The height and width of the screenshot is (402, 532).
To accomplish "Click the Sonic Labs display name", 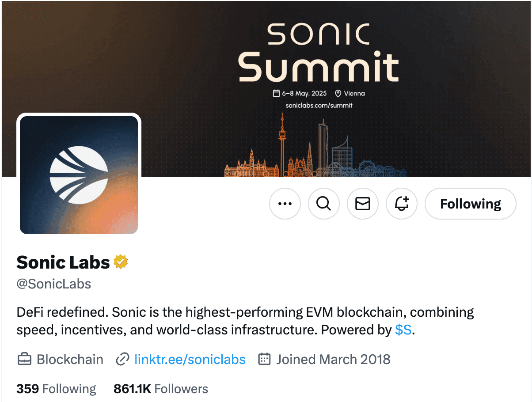I will pos(63,262).
